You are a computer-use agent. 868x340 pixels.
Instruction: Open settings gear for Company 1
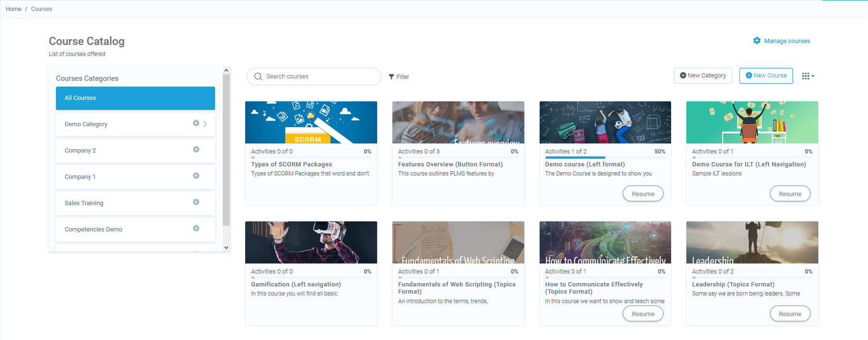point(196,176)
